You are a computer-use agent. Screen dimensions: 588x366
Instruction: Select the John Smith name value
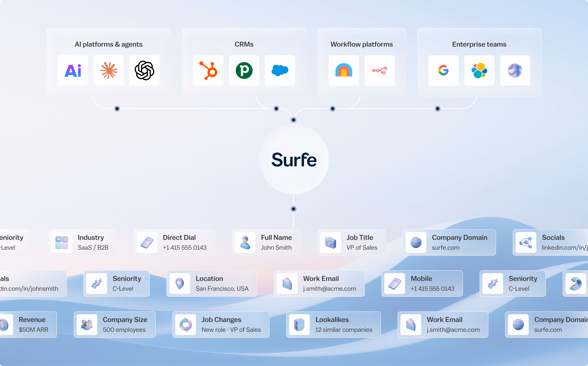(276, 248)
